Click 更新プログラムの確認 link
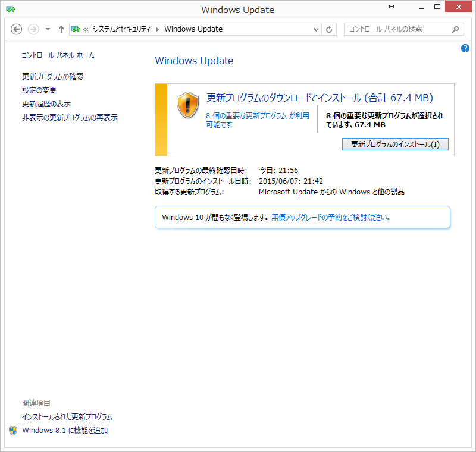The height and width of the screenshot is (452, 476). tap(52, 77)
